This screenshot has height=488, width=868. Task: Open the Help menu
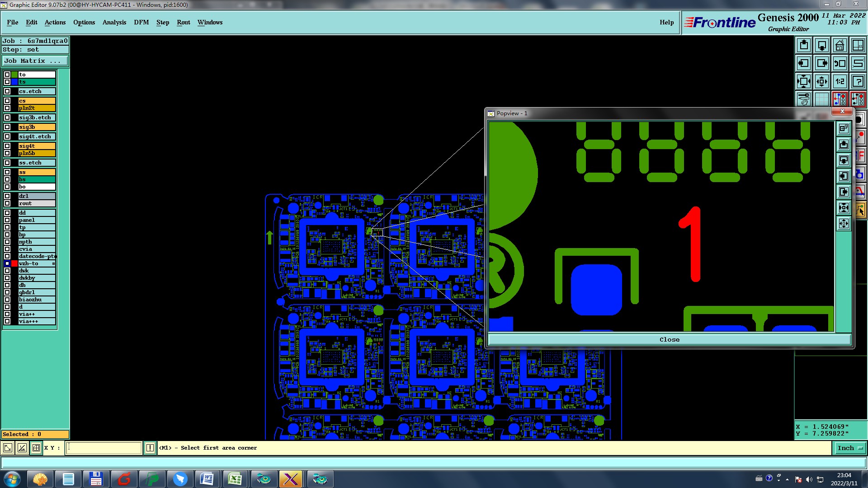tap(666, 22)
